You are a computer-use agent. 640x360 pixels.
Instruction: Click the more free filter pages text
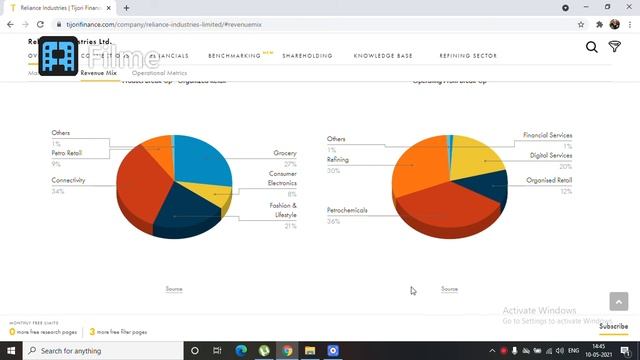(122, 332)
